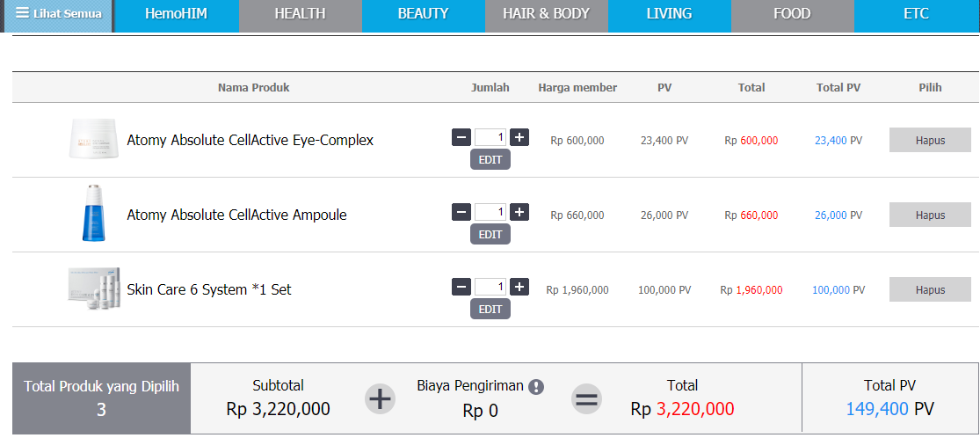Click the Biaya Pengiriman info icon
The width and height of the screenshot is (980, 438).
click(x=535, y=387)
